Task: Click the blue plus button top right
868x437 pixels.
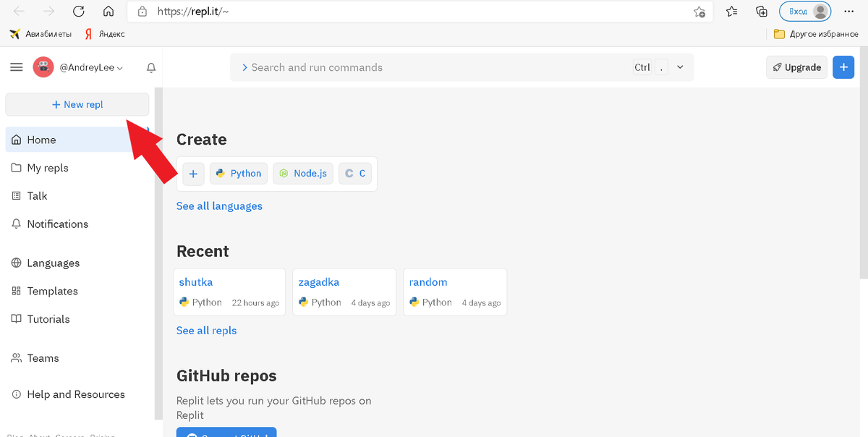Action: [843, 67]
